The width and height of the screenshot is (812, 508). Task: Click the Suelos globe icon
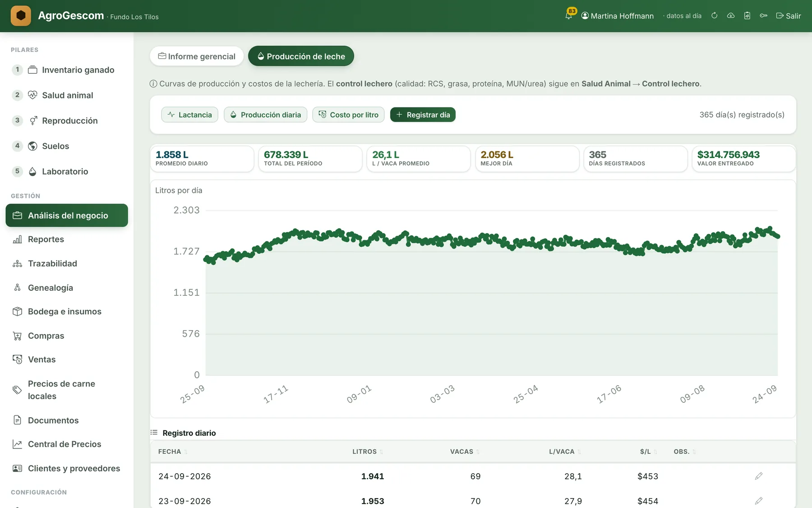click(x=32, y=146)
